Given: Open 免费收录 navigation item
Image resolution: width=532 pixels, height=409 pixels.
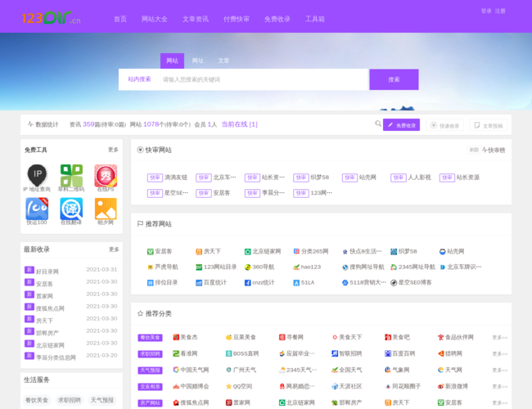Looking at the screenshot, I should 277,19.
